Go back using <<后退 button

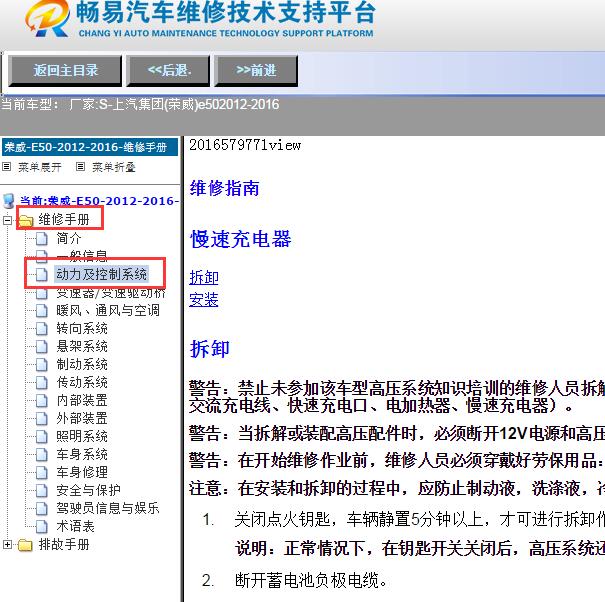pyautogui.click(x=177, y=70)
